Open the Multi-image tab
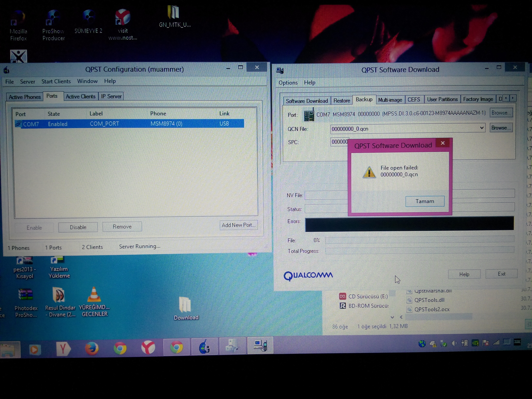Screen dimensions: 532x399 390,100
